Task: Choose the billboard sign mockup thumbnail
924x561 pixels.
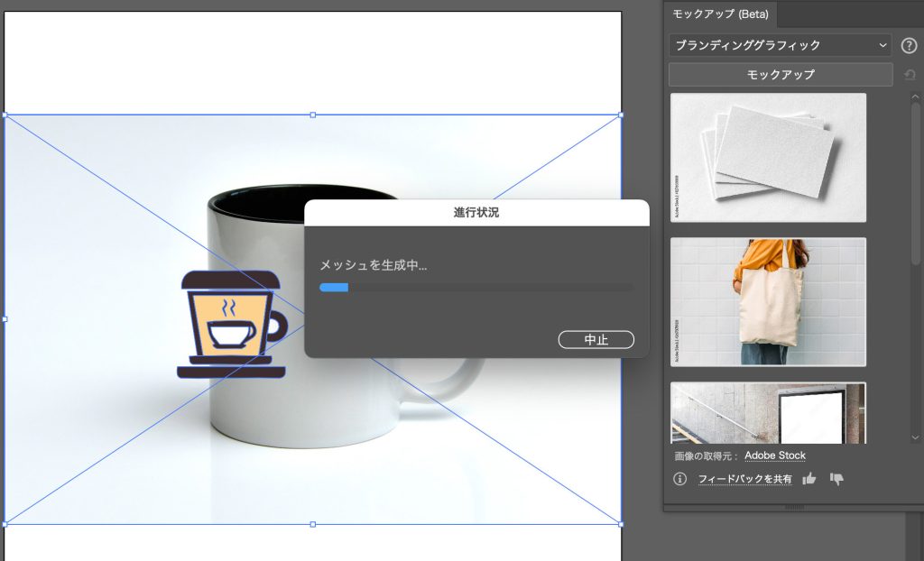Action: 768,413
